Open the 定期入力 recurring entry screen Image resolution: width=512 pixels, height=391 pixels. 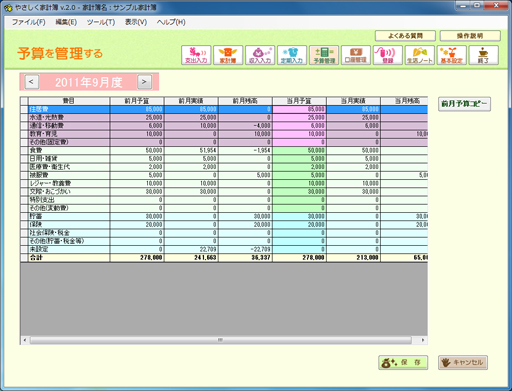(292, 55)
